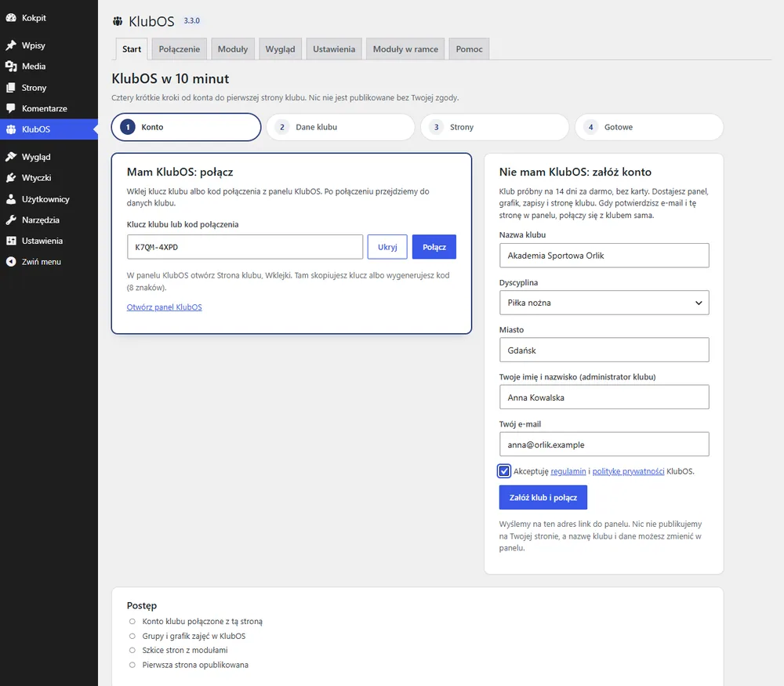Open the Pomoc tab
The image size is (784, 686).
click(469, 49)
